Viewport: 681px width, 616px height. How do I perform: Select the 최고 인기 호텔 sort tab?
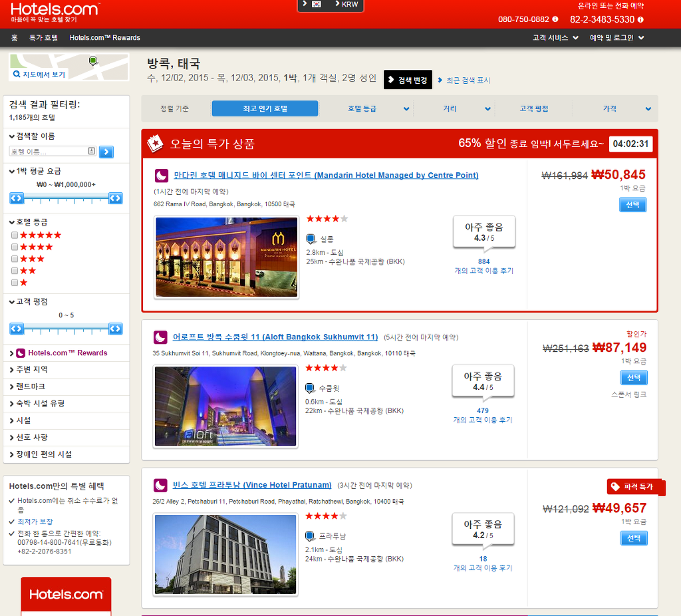265,108
